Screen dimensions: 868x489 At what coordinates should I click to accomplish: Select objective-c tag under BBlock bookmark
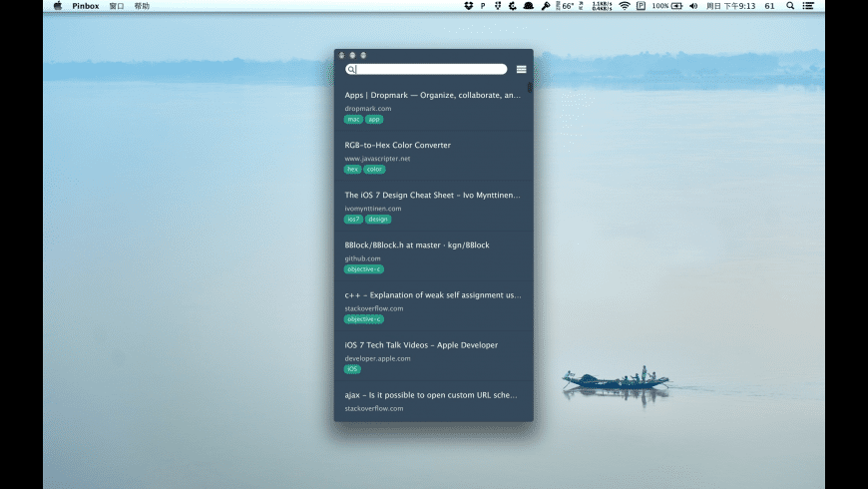[x=364, y=269]
